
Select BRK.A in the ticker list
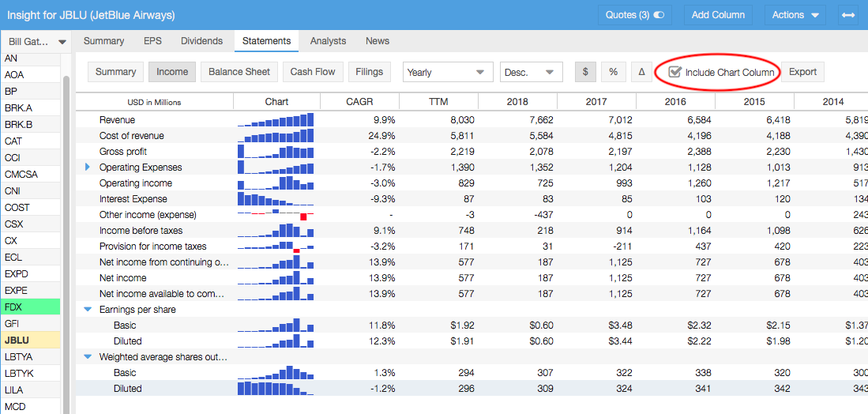click(x=30, y=108)
